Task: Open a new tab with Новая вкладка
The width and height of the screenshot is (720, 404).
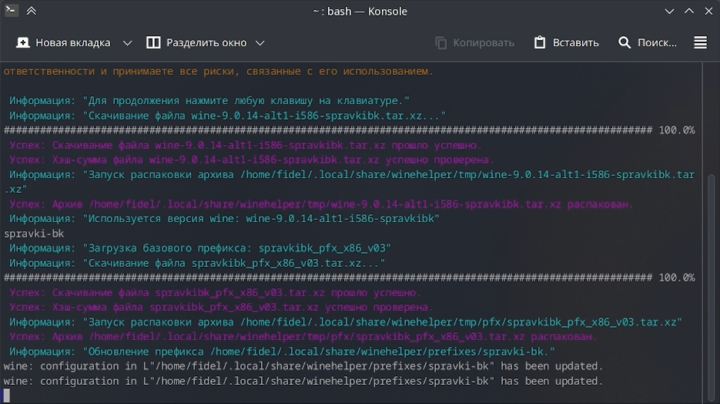Action: click(x=63, y=43)
